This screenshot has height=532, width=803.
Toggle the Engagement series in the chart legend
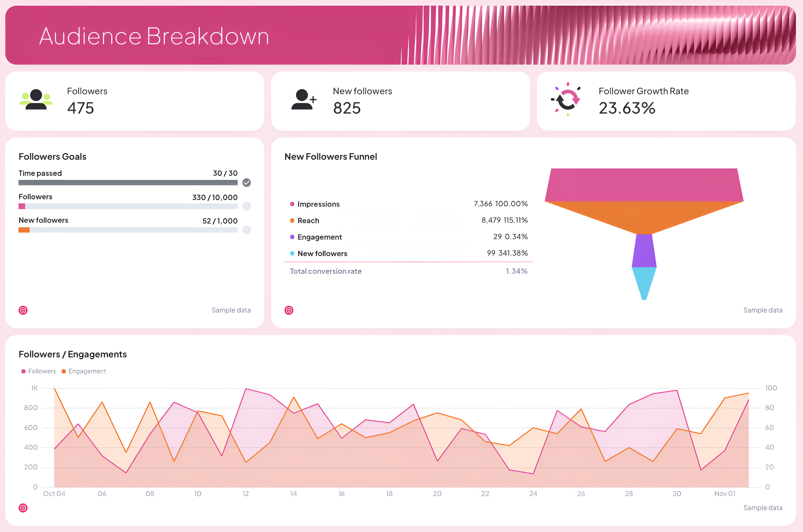click(83, 371)
